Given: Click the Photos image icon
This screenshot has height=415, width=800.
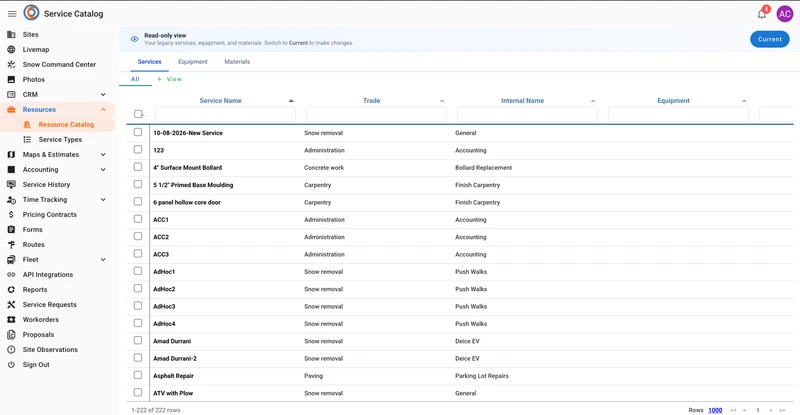Looking at the screenshot, I should click(x=11, y=80).
